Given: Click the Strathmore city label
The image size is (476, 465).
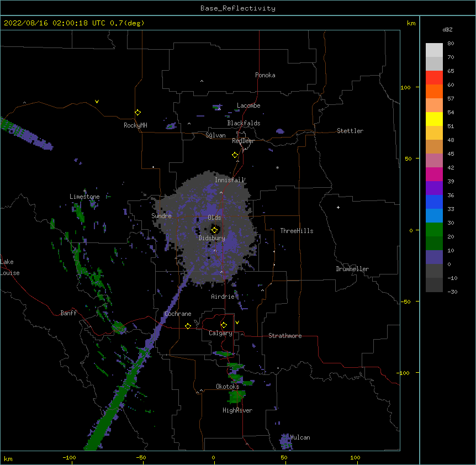Looking at the screenshot, I should click(x=285, y=336).
